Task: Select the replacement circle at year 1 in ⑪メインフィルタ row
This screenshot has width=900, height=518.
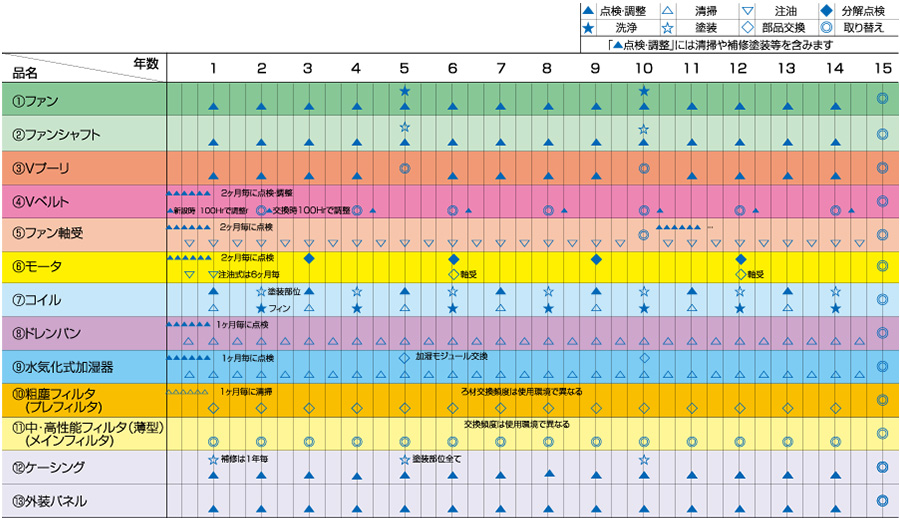Action: pyautogui.click(x=213, y=442)
